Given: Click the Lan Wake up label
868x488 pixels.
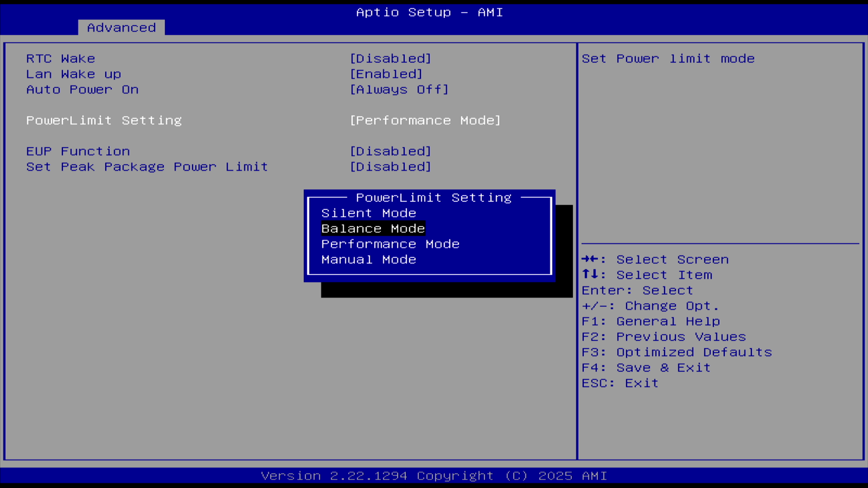Looking at the screenshot, I should (74, 74).
